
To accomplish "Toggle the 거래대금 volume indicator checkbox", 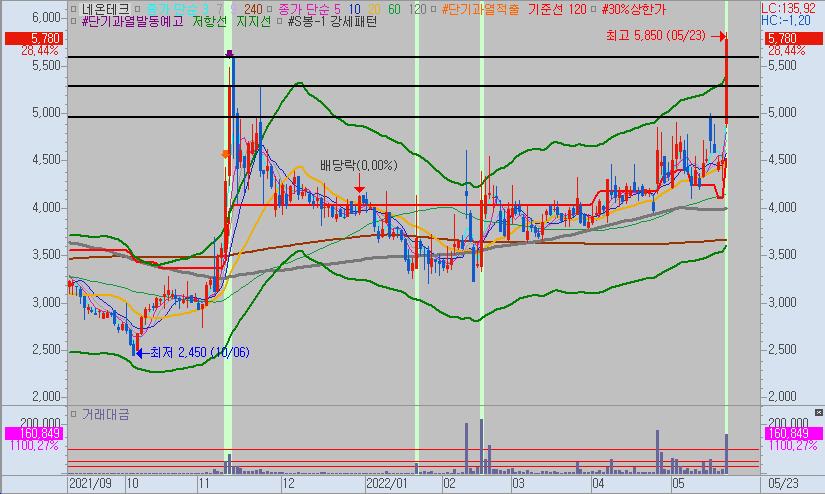I will (x=73, y=415).
